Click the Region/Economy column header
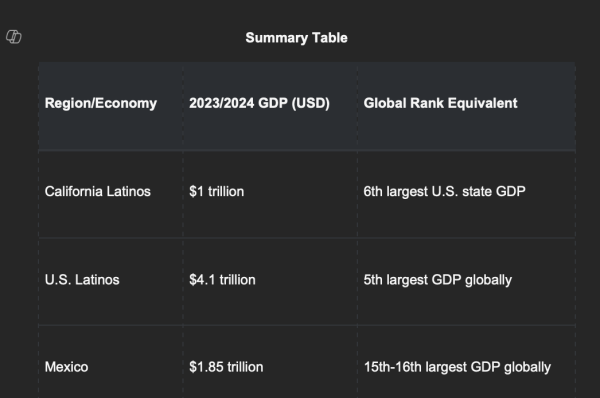 pos(101,103)
